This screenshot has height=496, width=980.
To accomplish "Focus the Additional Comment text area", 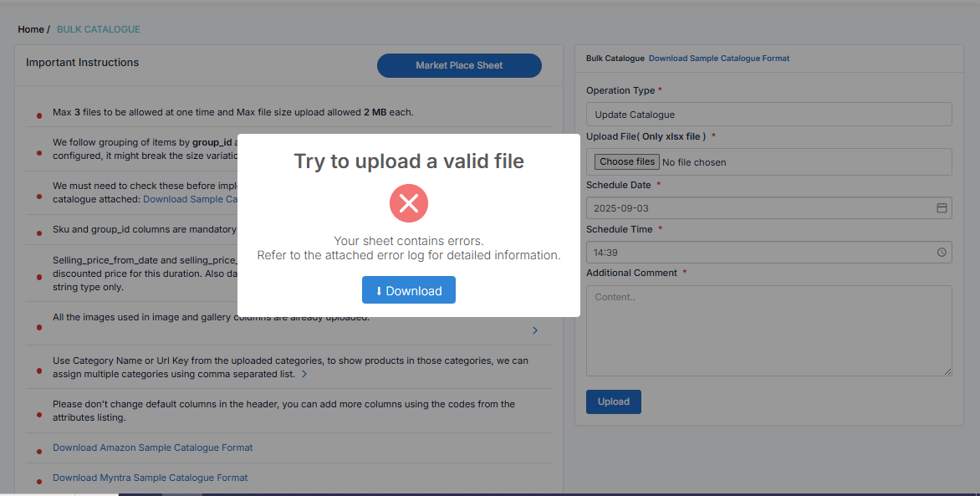I will [768, 330].
